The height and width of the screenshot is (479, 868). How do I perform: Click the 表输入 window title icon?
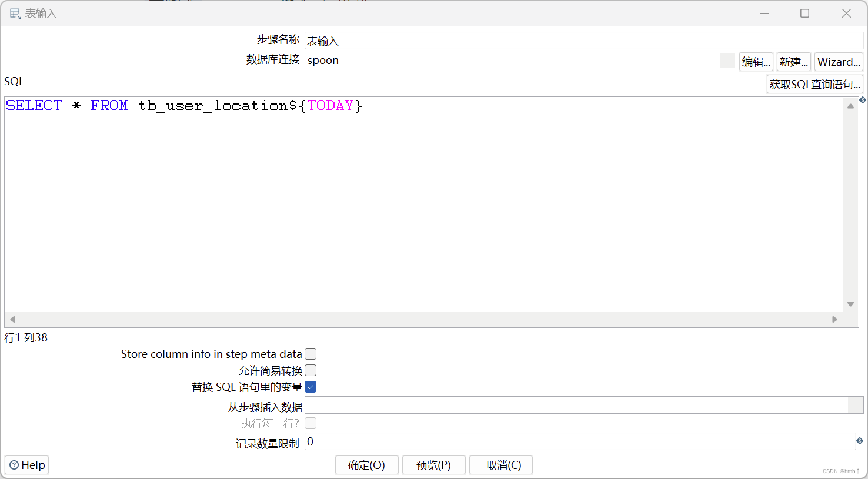click(15, 14)
